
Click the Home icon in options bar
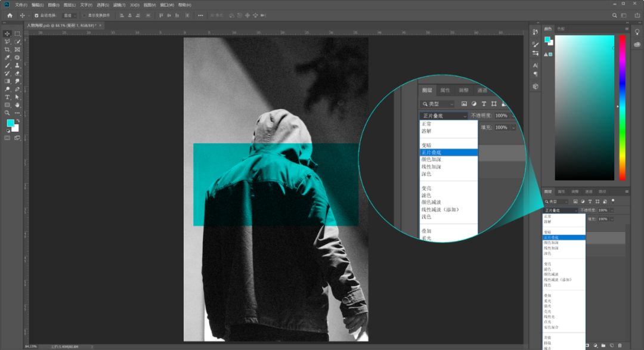click(x=10, y=15)
